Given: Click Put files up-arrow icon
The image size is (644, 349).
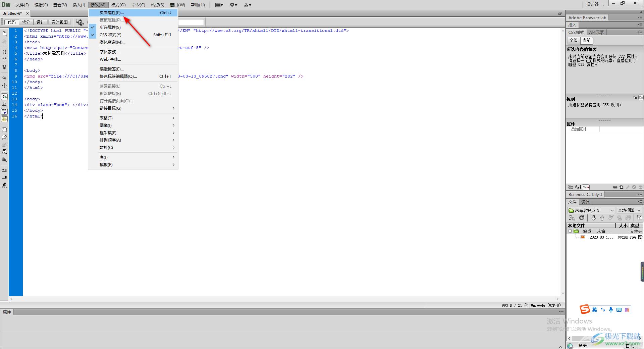Looking at the screenshot, I should pos(602,218).
